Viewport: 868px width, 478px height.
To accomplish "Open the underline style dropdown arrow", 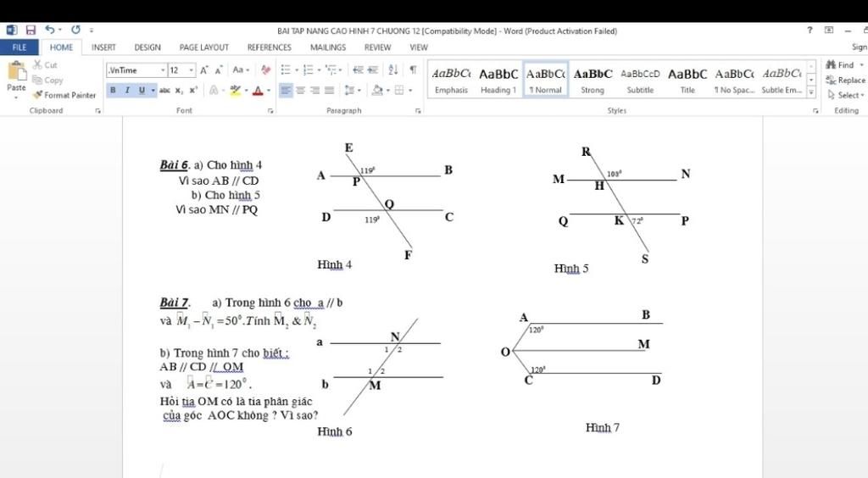I will (x=153, y=90).
